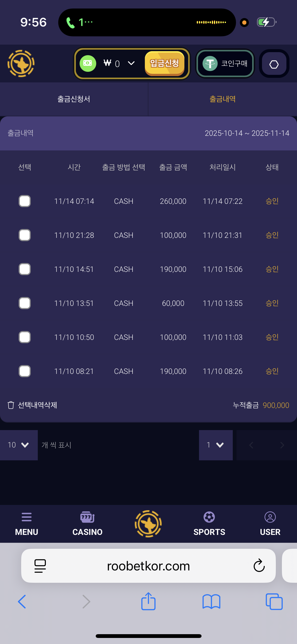Click the 누적출금 amount 900,000
The image size is (297, 644).
click(x=276, y=405)
